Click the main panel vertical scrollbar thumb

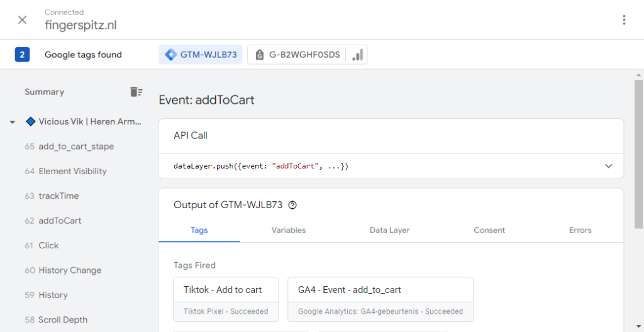(639, 154)
